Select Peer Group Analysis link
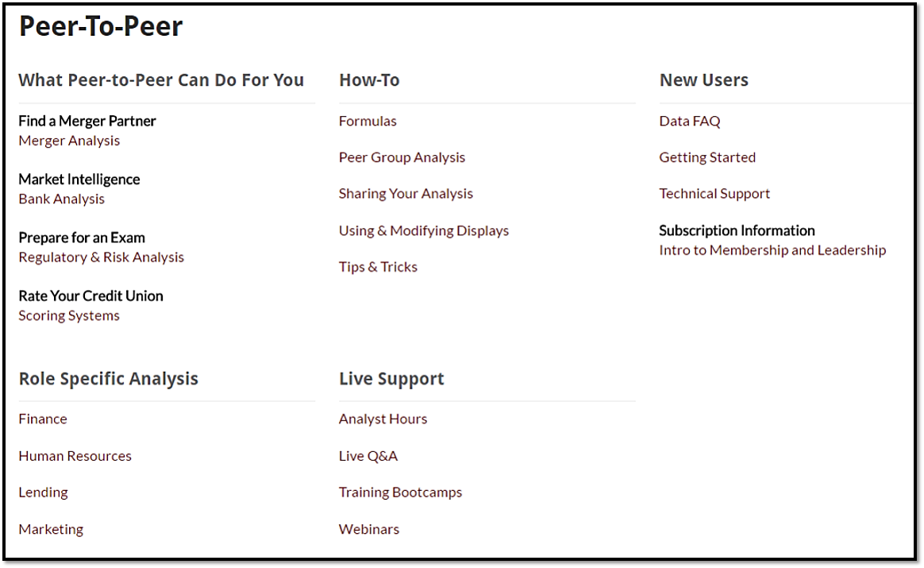This screenshot has height=568, width=924. pos(402,157)
